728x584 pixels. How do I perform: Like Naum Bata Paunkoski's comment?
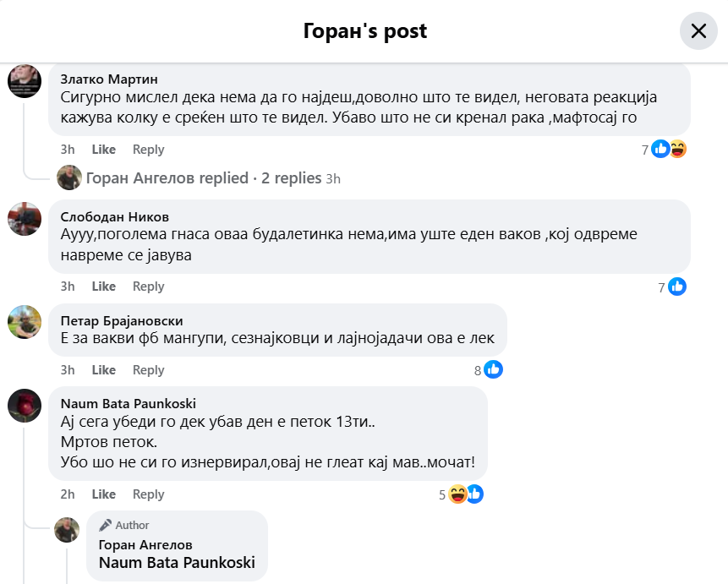pos(104,494)
